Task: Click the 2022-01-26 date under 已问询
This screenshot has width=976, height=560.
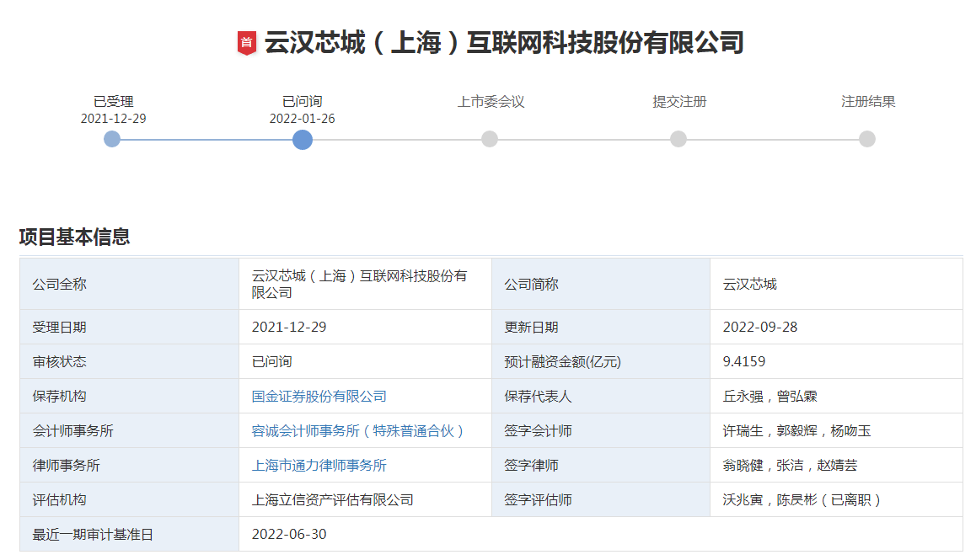Action: 302,118
